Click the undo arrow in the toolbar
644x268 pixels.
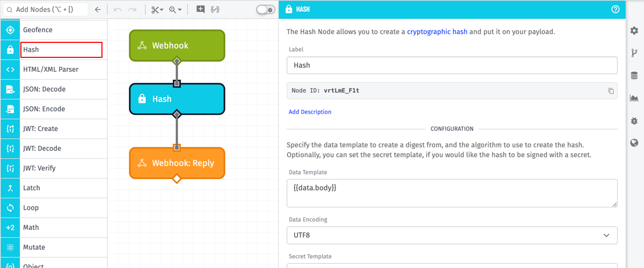(118, 9)
